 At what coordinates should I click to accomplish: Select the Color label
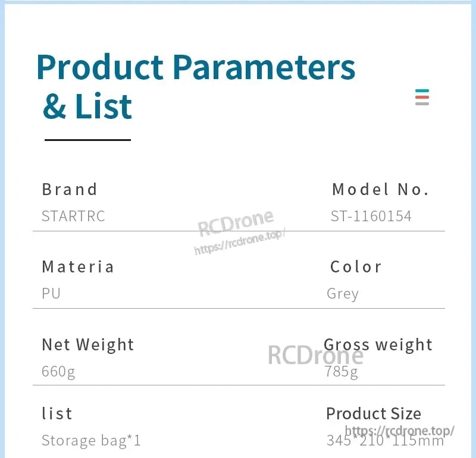coord(356,266)
